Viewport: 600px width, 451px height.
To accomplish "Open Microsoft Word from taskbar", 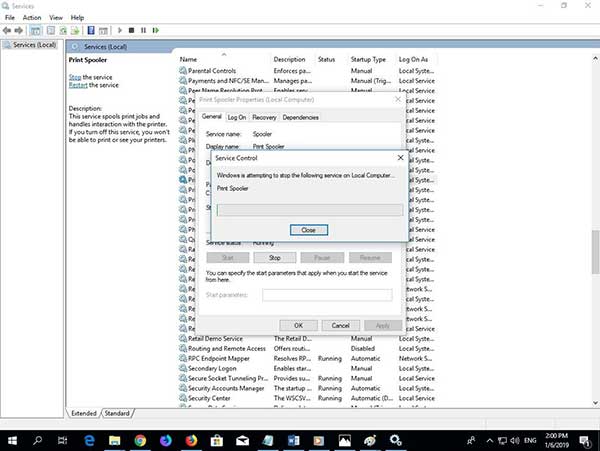I will pyautogui.click(x=293, y=441).
